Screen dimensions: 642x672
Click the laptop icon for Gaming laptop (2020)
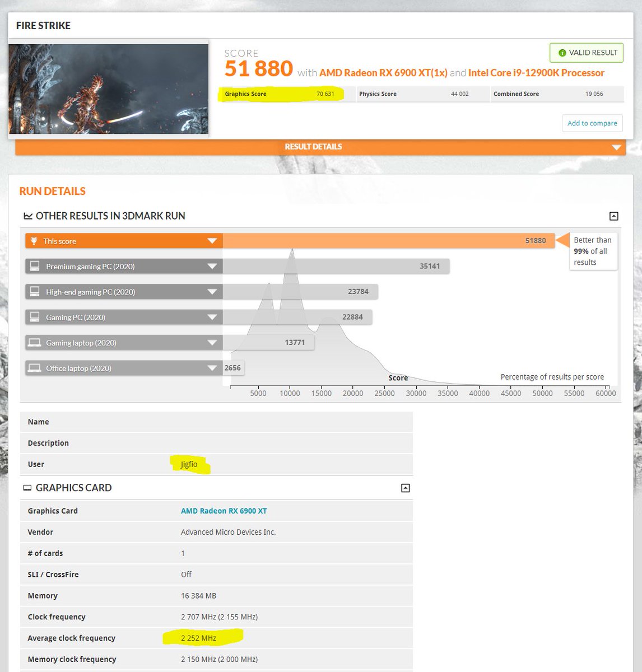(35, 342)
